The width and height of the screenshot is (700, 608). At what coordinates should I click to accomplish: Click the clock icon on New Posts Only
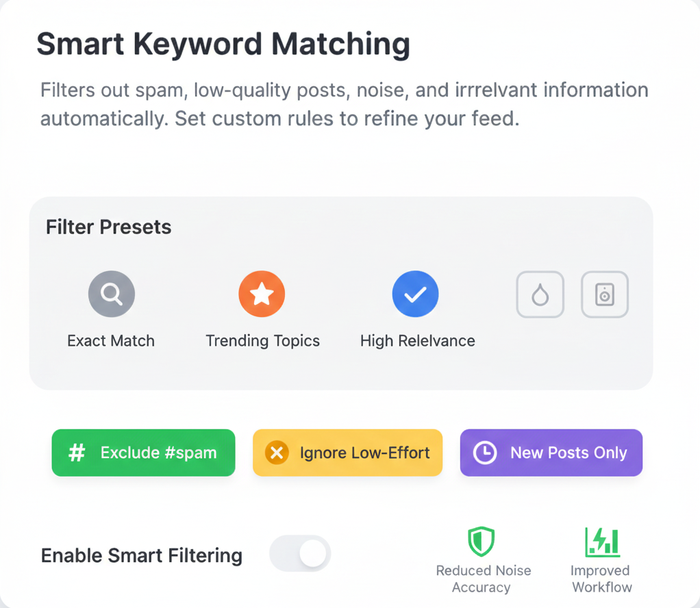(484, 452)
